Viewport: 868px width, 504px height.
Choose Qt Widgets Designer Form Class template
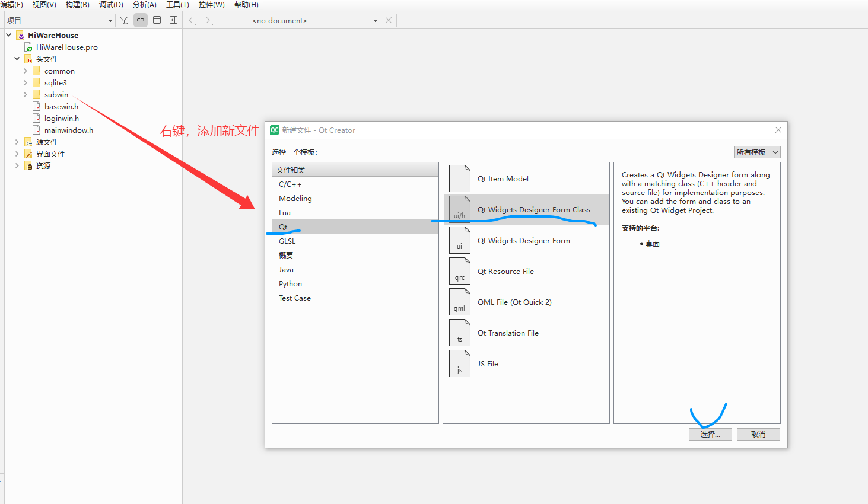[526, 209]
